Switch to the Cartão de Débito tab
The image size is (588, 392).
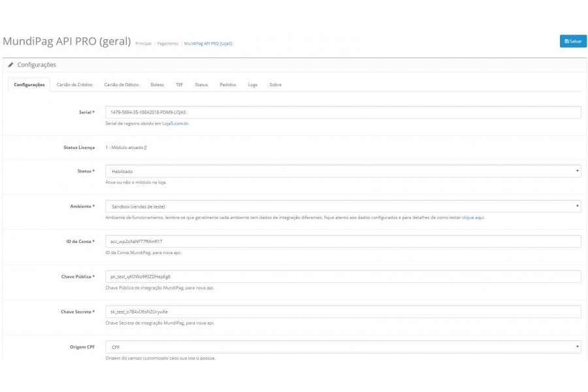click(x=122, y=85)
